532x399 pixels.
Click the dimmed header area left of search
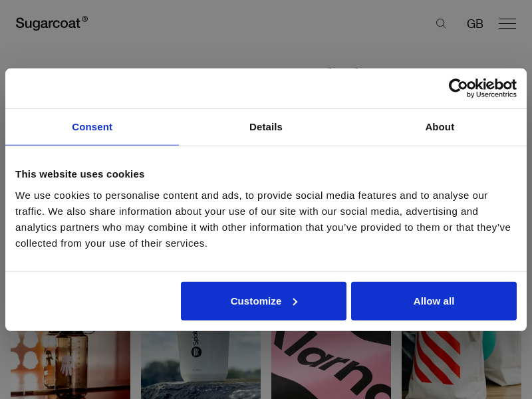click(266, 24)
